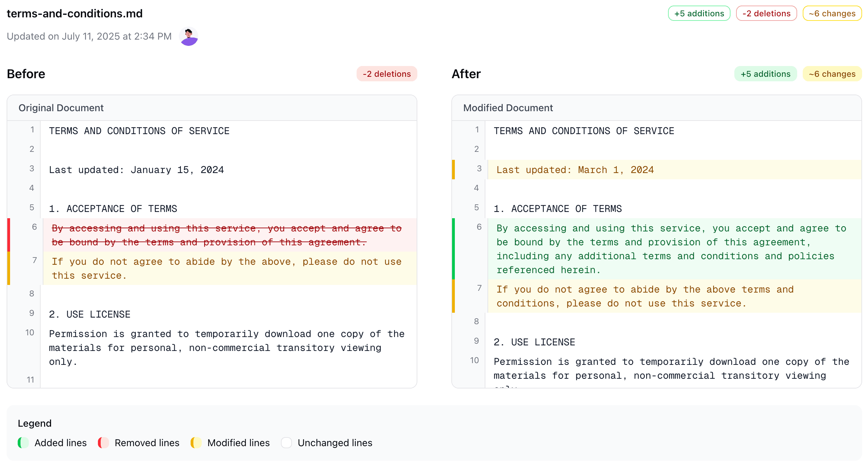Click the green Added lines legend swatch
Image resolution: width=868 pixels, height=467 pixels.
[23, 443]
